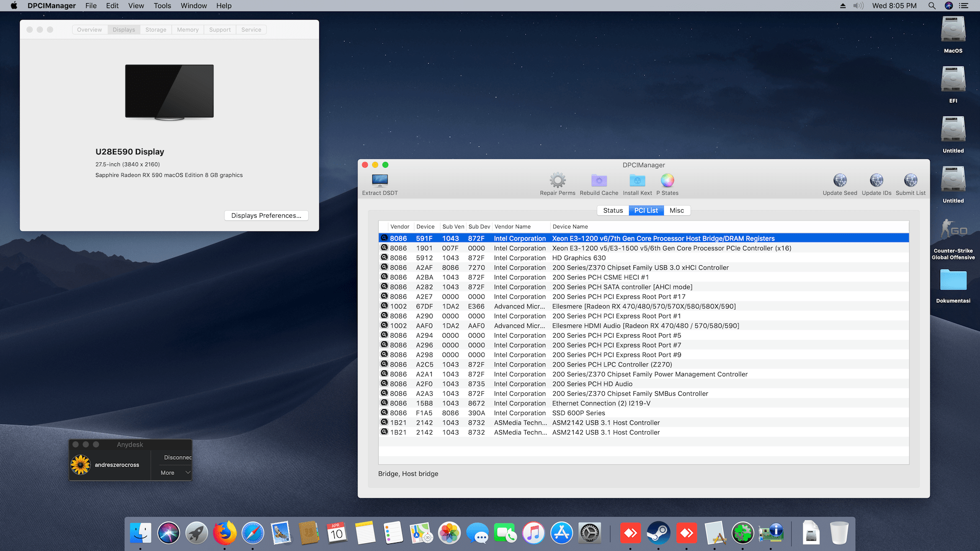Open Spotlight search in the menu bar
The width and height of the screenshot is (980, 551).
pos(932,6)
